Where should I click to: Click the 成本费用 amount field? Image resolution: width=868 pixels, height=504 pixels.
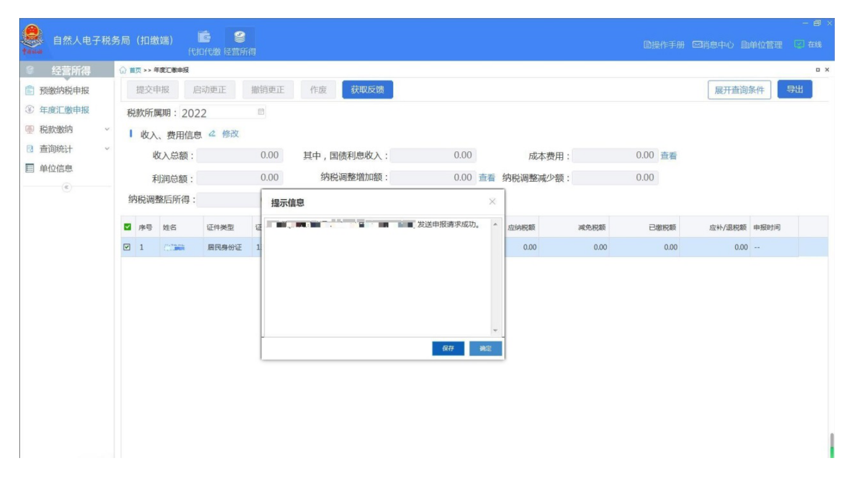tap(615, 155)
